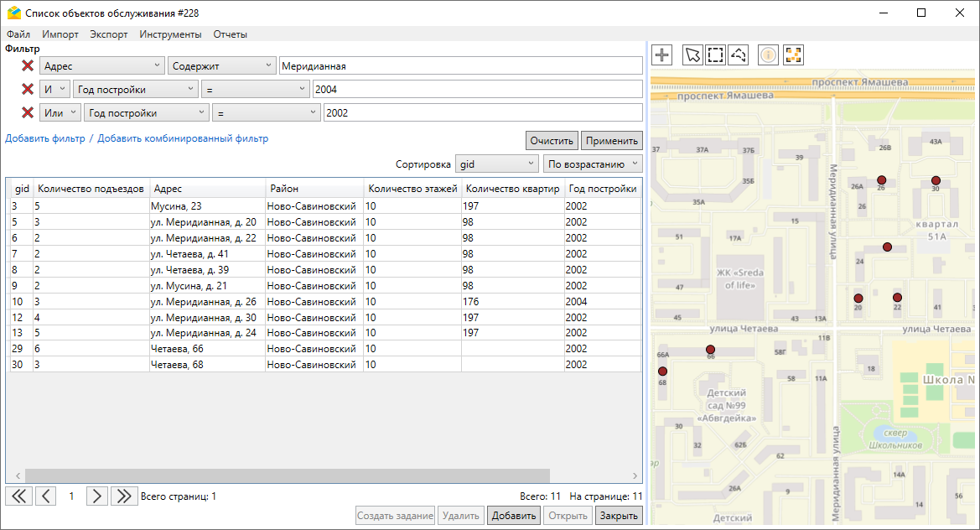980x530 pixels.
Task: Change the Или logical operator dropdown
Action: tap(60, 113)
